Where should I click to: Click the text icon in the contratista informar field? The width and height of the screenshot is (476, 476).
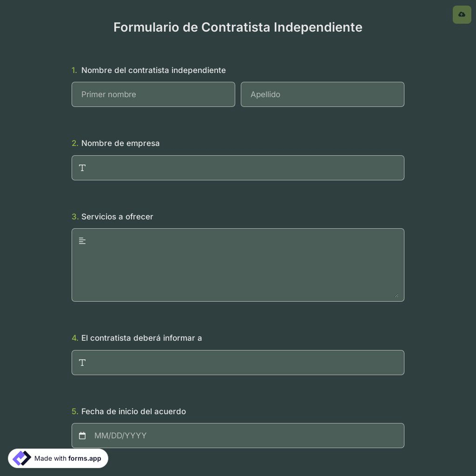pyautogui.click(x=81, y=362)
